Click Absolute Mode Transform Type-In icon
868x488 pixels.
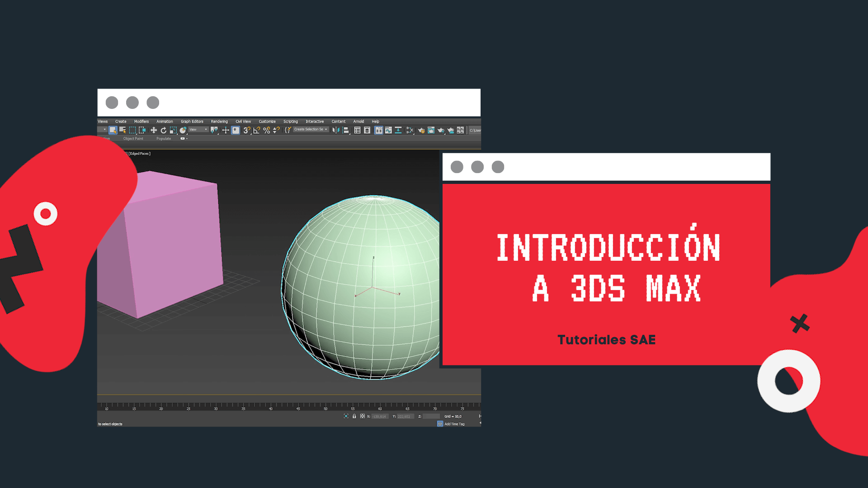363,416
